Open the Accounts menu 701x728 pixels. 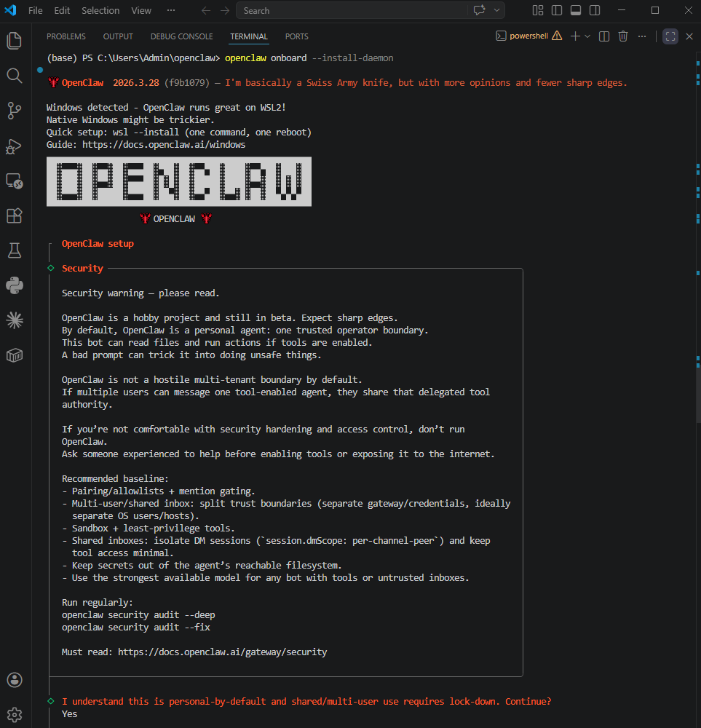15,680
